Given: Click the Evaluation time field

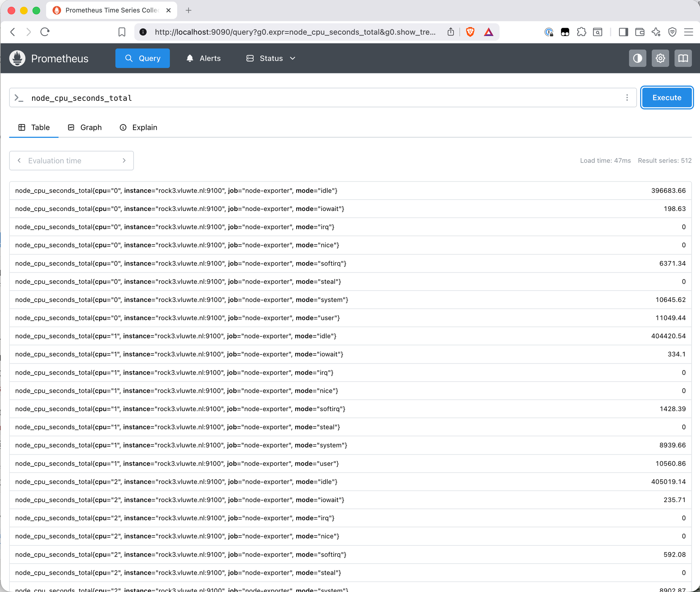Looking at the screenshot, I should pyautogui.click(x=70, y=161).
